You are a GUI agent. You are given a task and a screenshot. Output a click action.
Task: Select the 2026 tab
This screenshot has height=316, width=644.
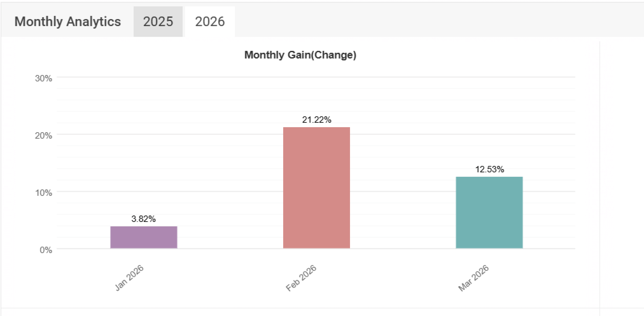tap(209, 22)
